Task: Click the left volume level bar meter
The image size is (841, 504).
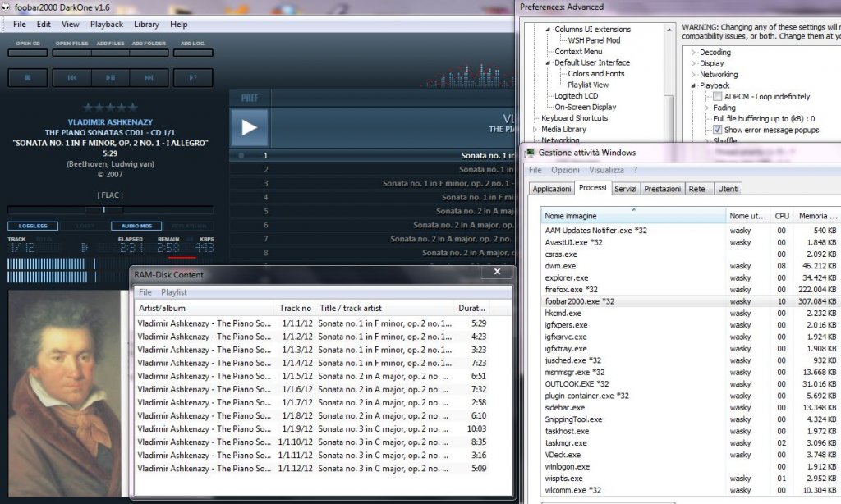Action: tap(46, 263)
